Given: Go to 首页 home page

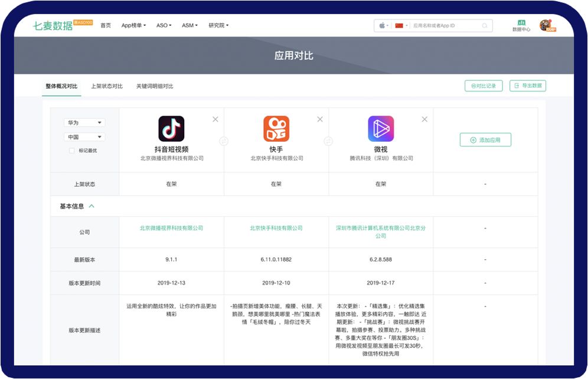Looking at the screenshot, I should [x=106, y=25].
